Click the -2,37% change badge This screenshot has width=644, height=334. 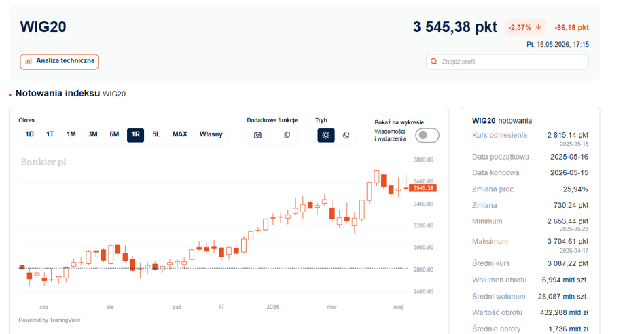pos(524,27)
